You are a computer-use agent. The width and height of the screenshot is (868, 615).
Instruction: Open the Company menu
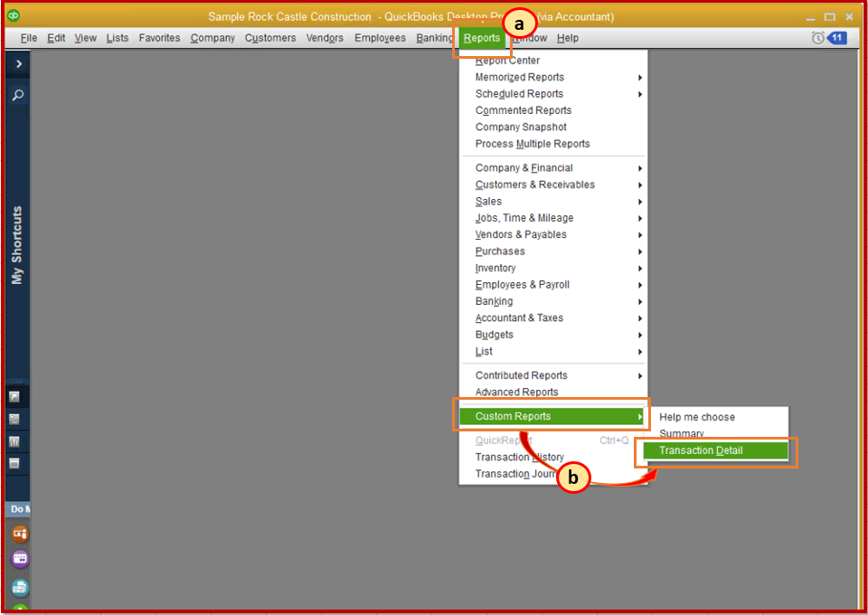(212, 38)
